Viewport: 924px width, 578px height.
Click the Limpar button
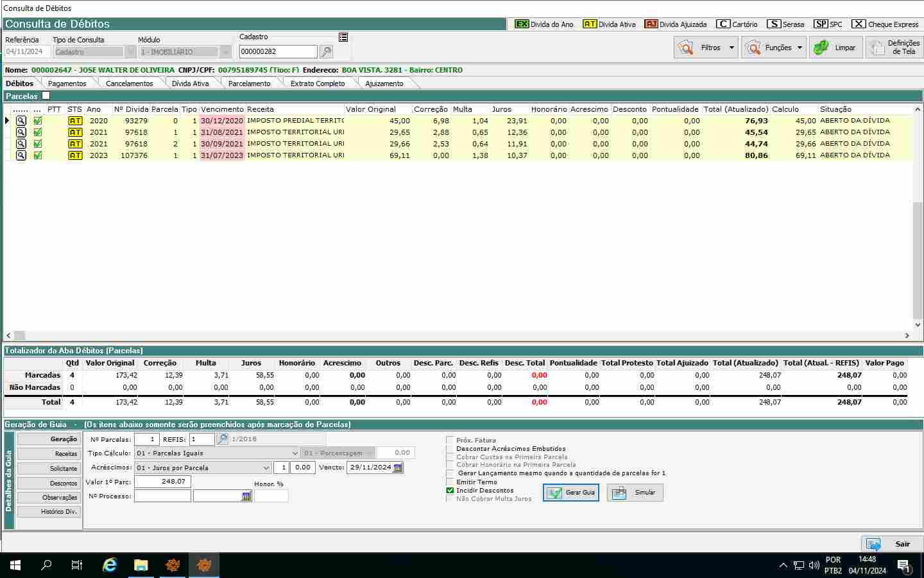coord(835,48)
